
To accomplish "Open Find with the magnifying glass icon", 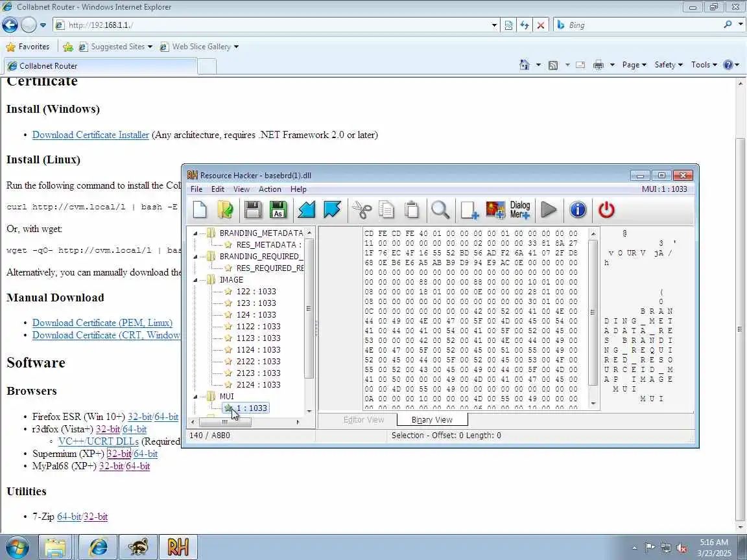I will (x=440, y=209).
